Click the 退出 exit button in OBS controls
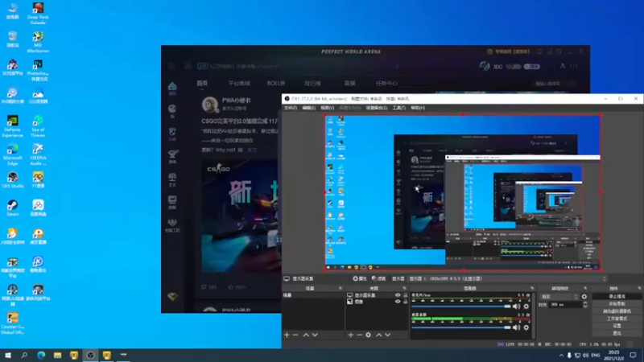 617,333
